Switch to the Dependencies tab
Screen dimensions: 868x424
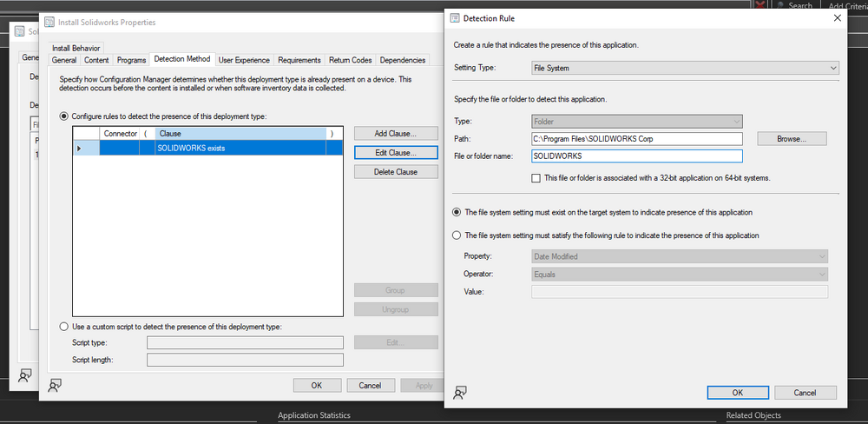403,60
